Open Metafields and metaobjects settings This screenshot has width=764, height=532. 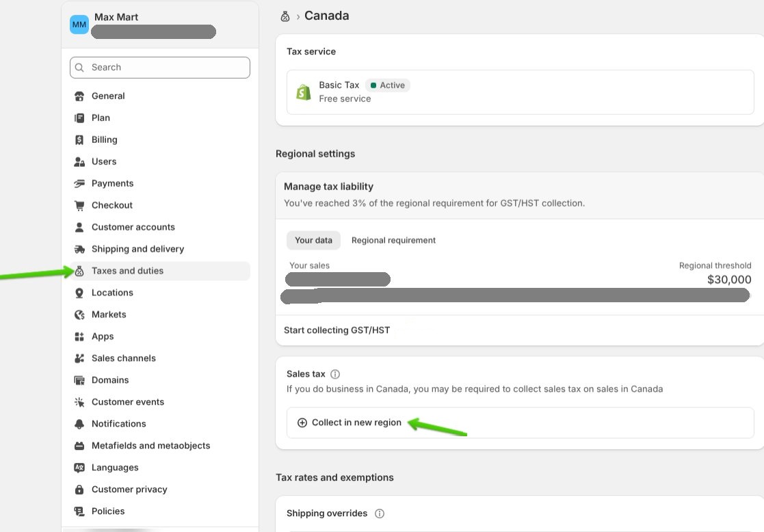coord(150,447)
